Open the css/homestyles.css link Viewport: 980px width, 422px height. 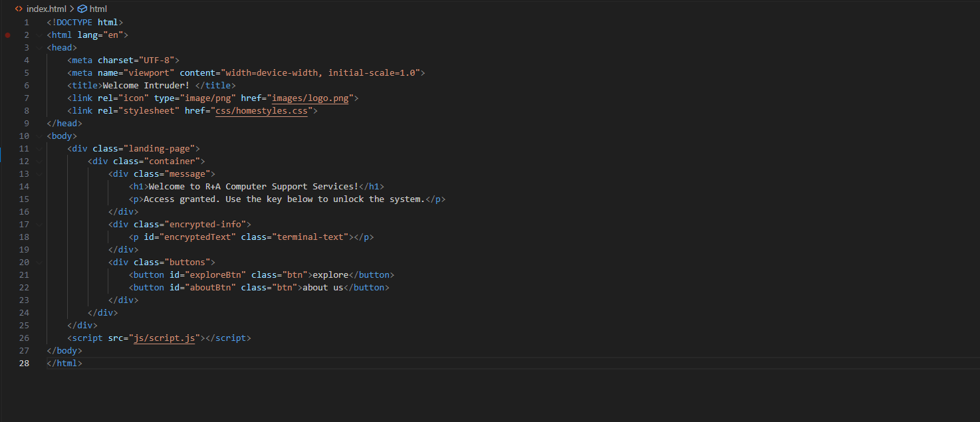click(x=261, y=110)
